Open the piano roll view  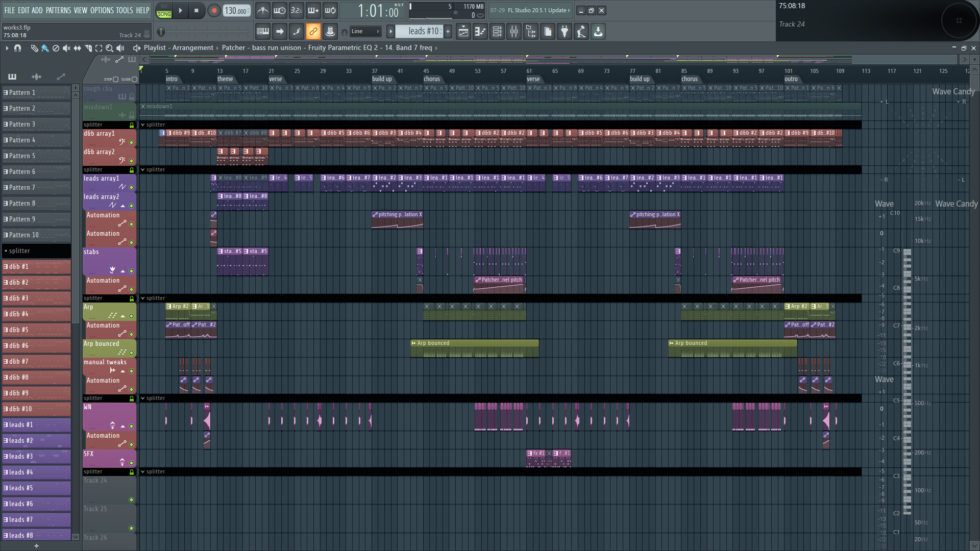coord(480,32)
